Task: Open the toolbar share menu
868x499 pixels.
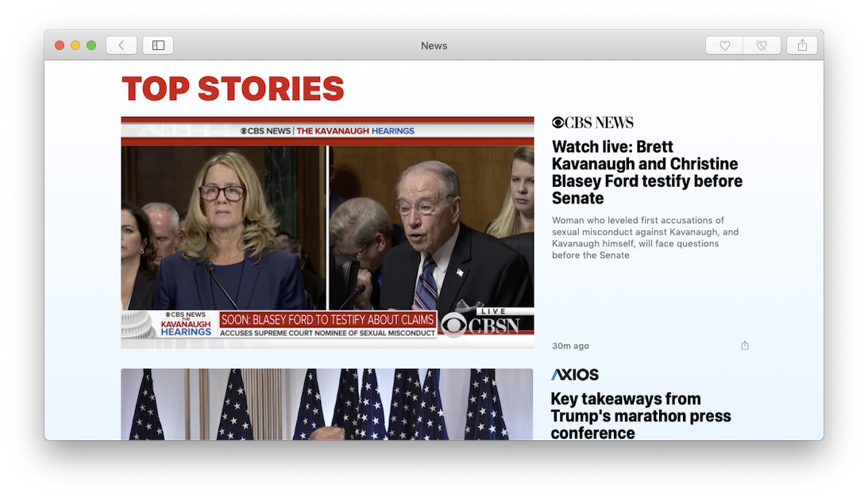Action: [x=802, y=45]
